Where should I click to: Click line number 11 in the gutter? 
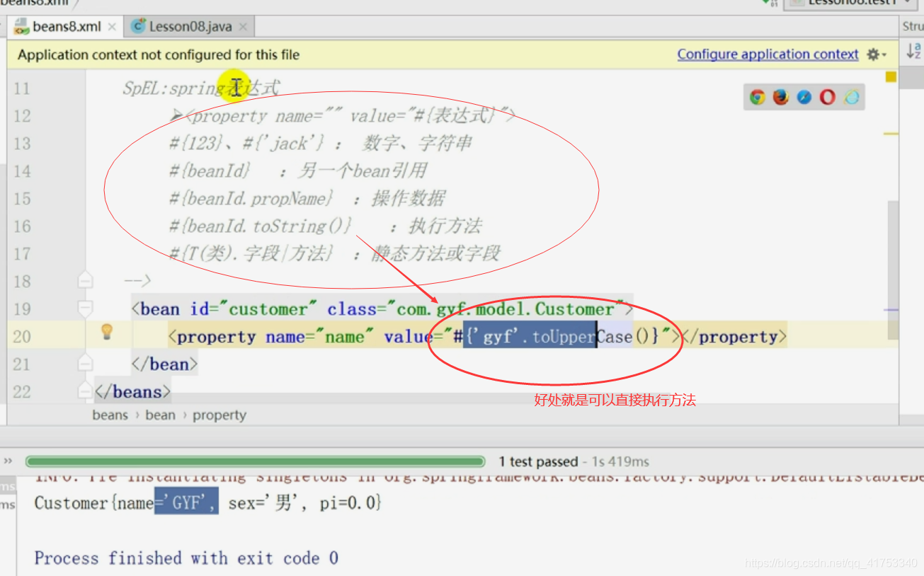pos(22,88)
